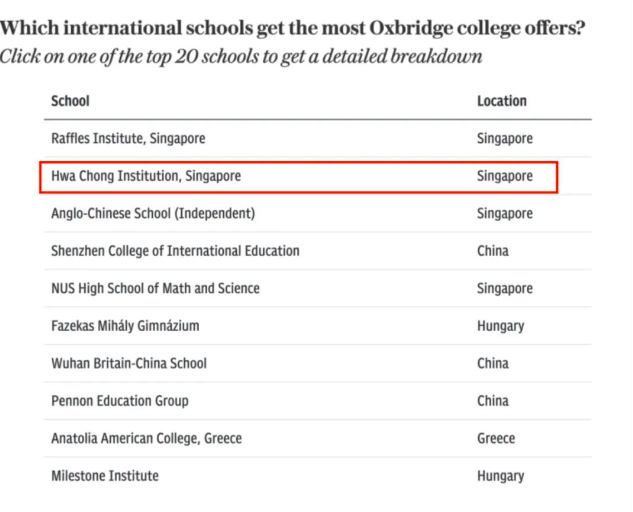Click the School column header
Screen dimensions: 633x512
click(x=70, y=101)
